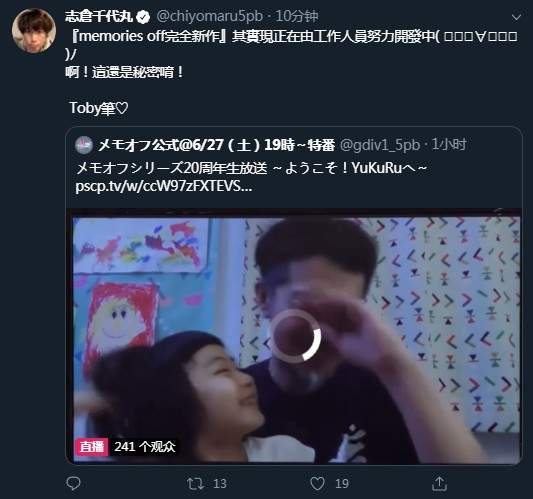This screenshot has width=533, height=499.
Task: Click the 241 个观众 viewer count
Action: pyautogui.click(x=145, y=447)
